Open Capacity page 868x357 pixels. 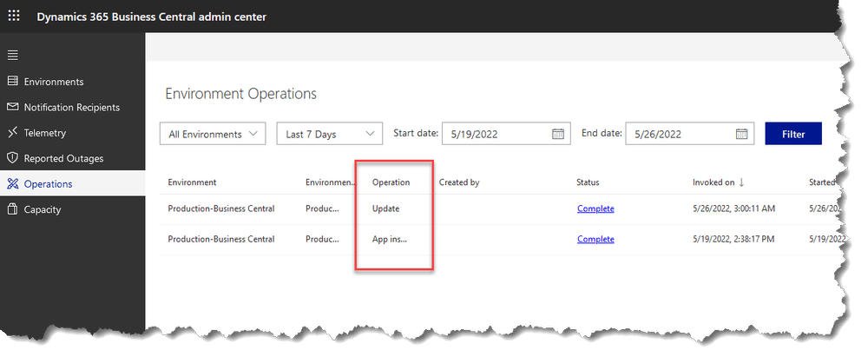pos(42,209)
